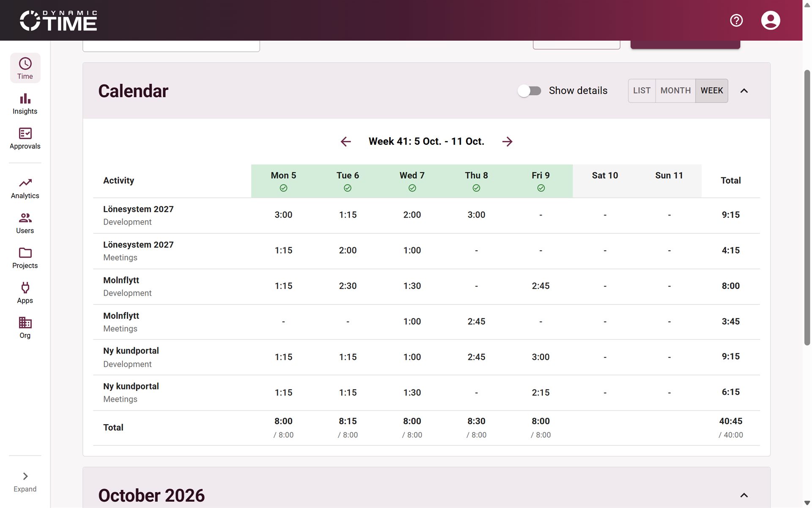Select Lönesystem 2027 Development Monday 3:00 cell
The height and width of the screenshot is (508, 812).
coord(283,215)
